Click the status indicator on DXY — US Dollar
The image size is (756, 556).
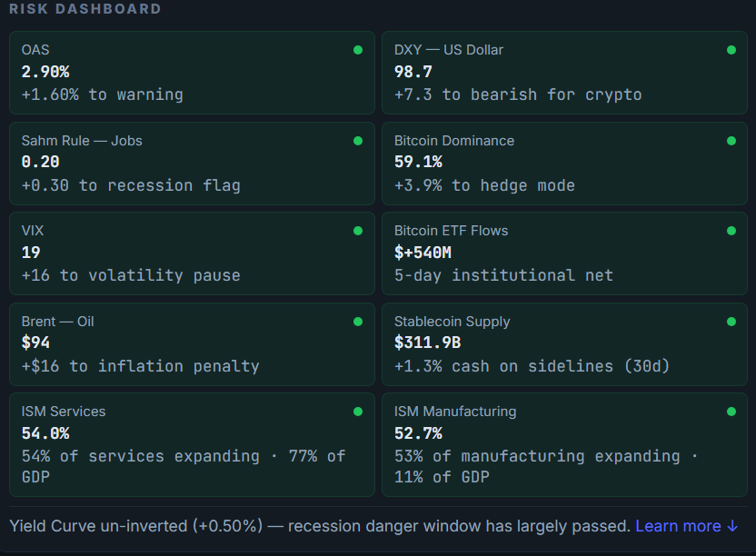pos(731,50)
